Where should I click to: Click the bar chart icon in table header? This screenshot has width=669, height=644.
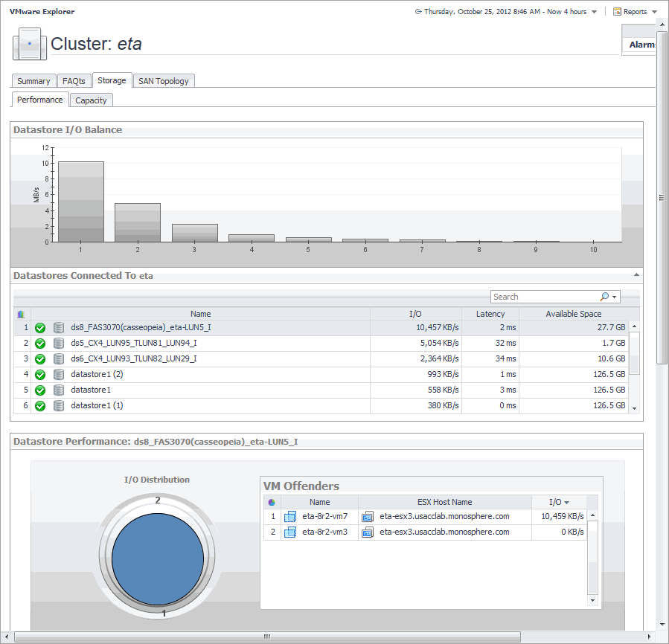[x=21, y=315]
